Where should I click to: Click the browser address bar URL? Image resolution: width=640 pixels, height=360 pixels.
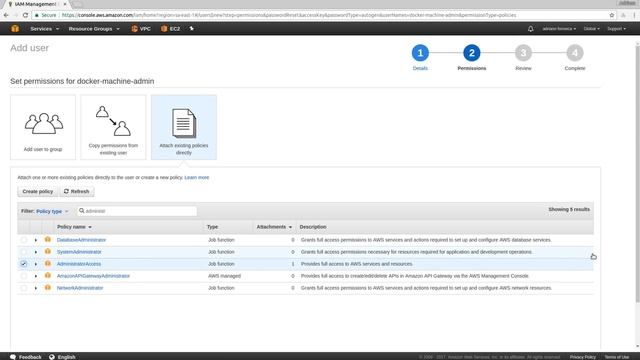pyautogui.click(x=289, y=15)
